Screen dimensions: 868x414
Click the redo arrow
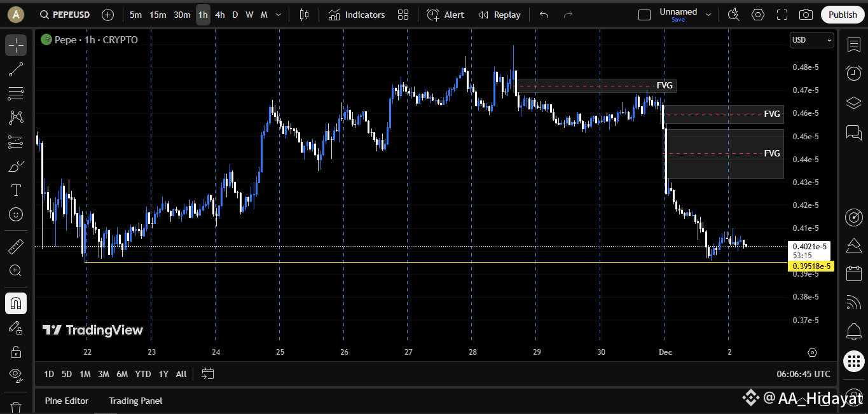[x=568, y=15]
